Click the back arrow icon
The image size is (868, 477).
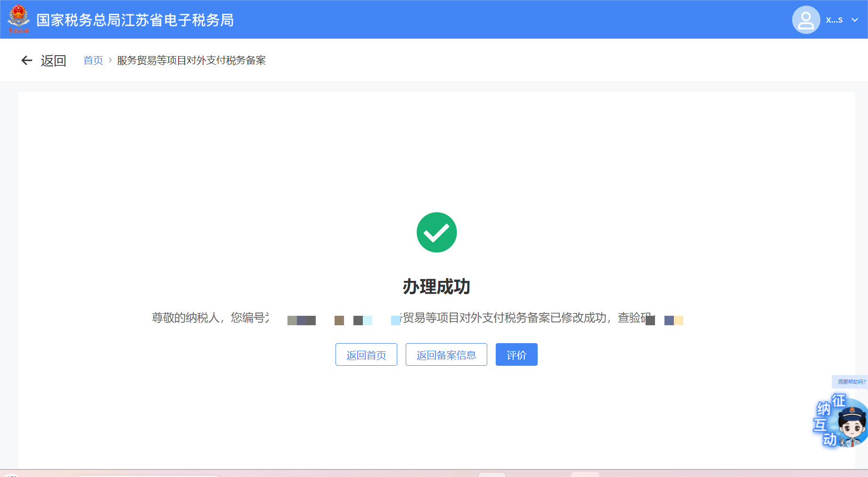(x=27, y=60)
